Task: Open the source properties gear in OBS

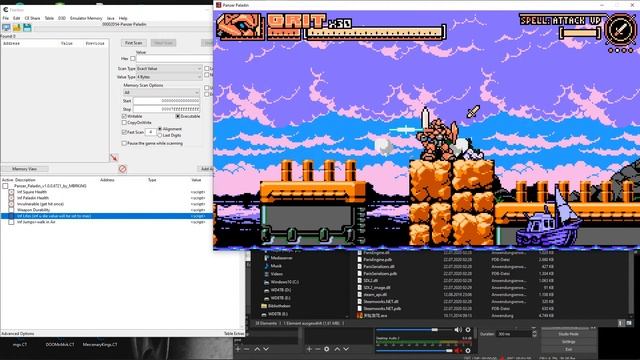Action: [x=327, y=349]
